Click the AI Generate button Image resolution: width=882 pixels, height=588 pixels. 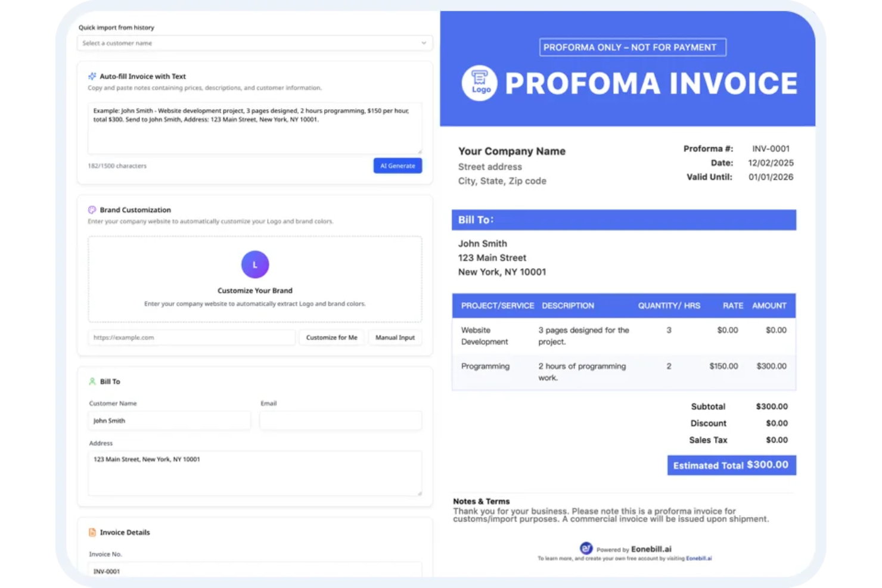point(397,166)
